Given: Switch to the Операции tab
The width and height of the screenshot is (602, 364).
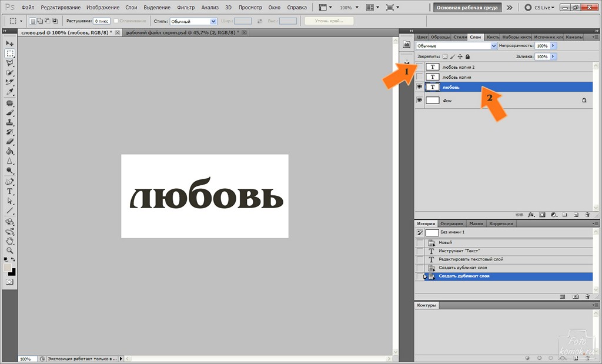Looking at the screenshot, I should (x=451, y=223).
